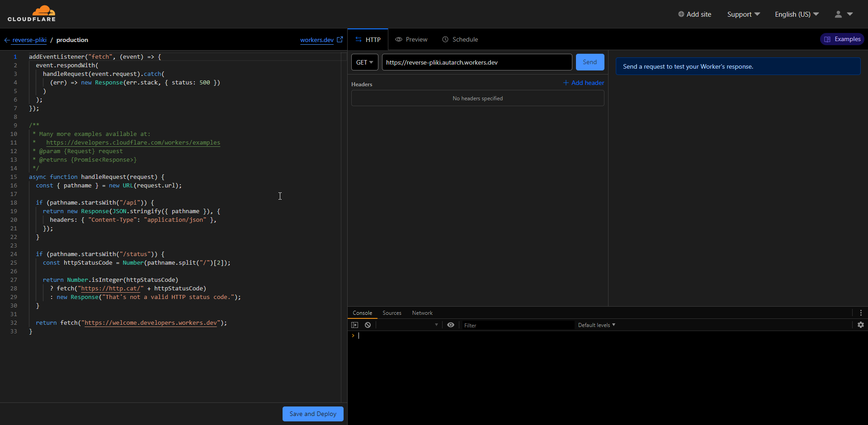The width and height of the screenshot is (868, 425).
Task: Select the Network devtools tab
Action: pyautogui.click(x=422, y=313)
